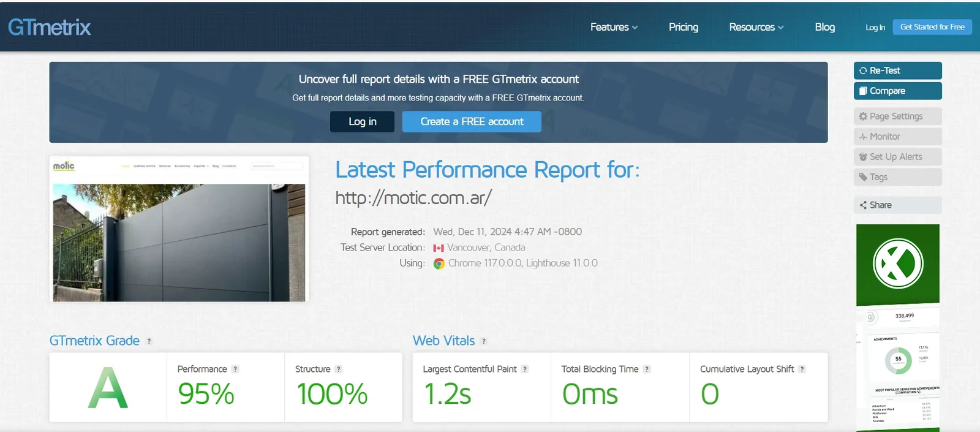
Task: Click Create a FREE account button
Action: point(472,121)
